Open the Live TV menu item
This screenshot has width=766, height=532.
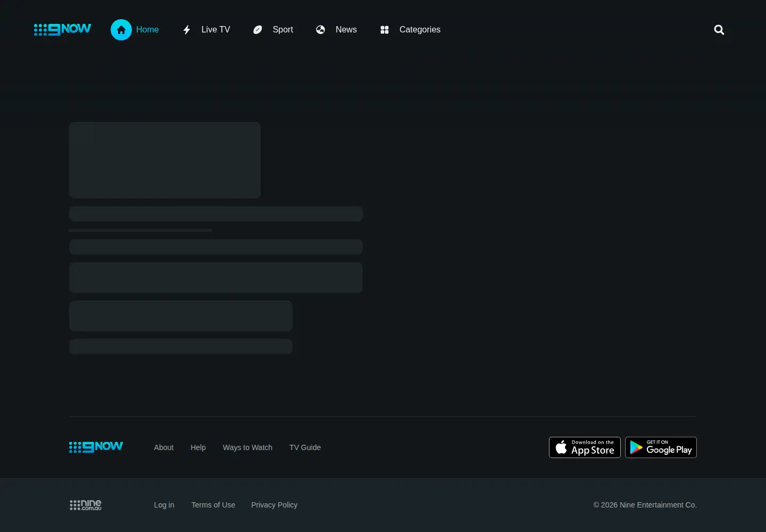pos(216,30)
